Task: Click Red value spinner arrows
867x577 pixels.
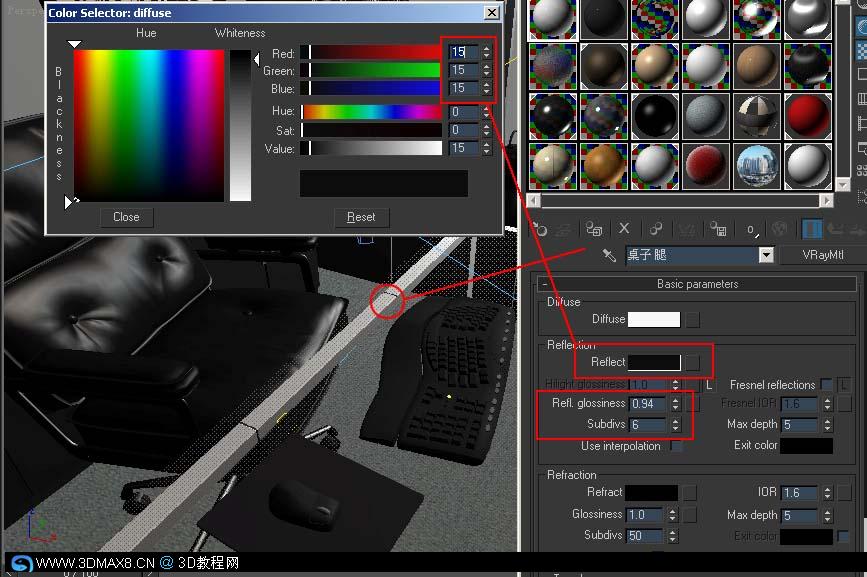Action: (x=486, y=53)
